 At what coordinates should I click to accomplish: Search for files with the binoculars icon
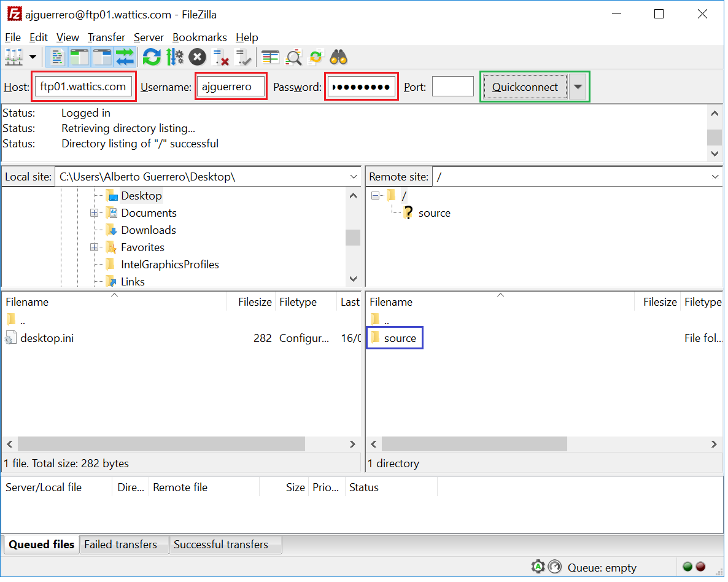point(339,58)
